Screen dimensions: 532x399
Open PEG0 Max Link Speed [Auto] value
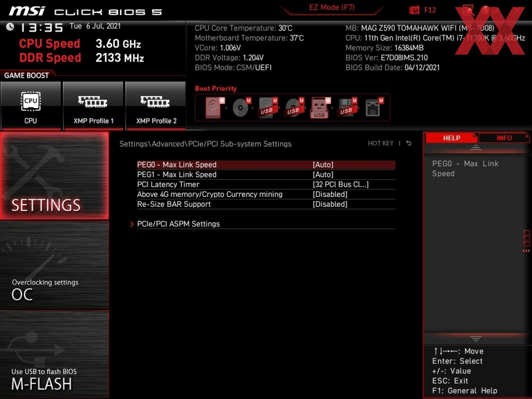pyautogui.click(x=323, y=165)
